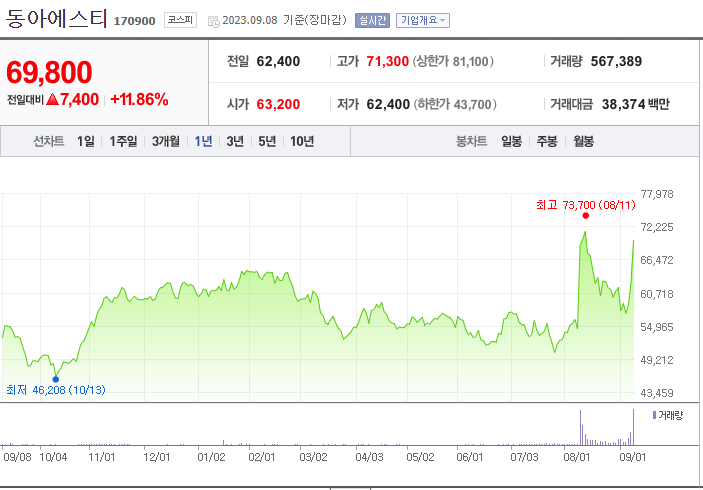The height and width of the screenshot is (490, 703).
Task: Select the 1주일 line chart period
Action: coord(123,141)
